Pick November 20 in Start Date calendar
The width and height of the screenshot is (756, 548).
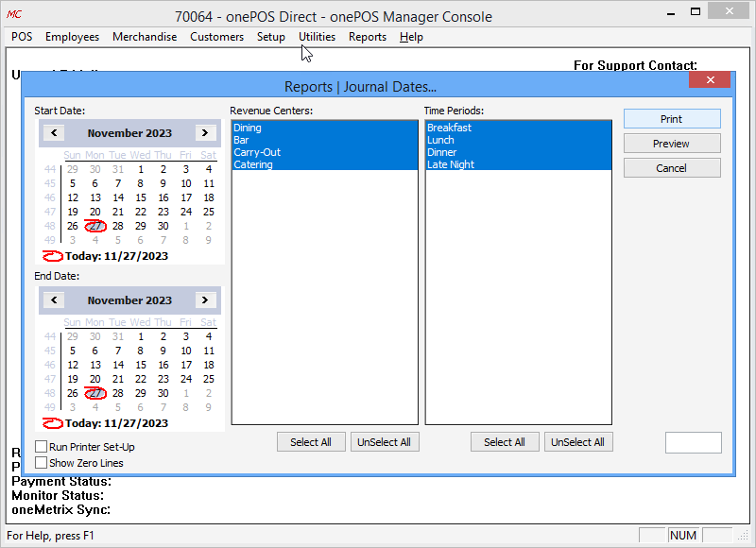(95, 212)
